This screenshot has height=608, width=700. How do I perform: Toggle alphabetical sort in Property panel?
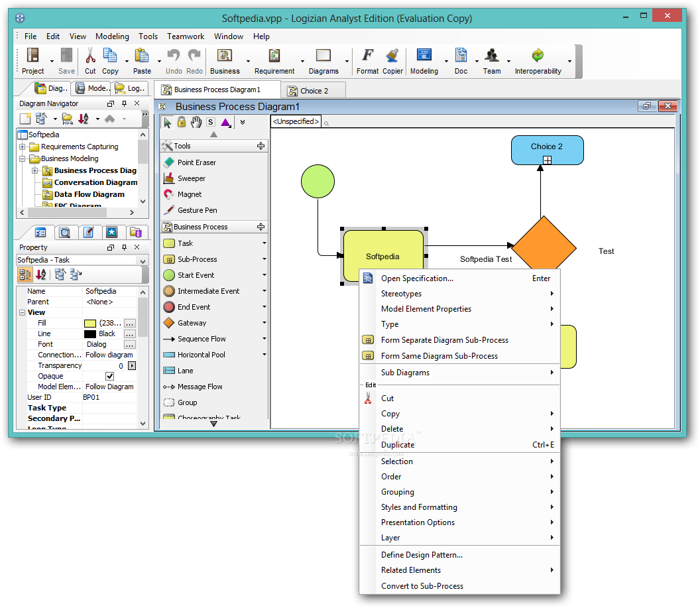(x=41, y=274)
